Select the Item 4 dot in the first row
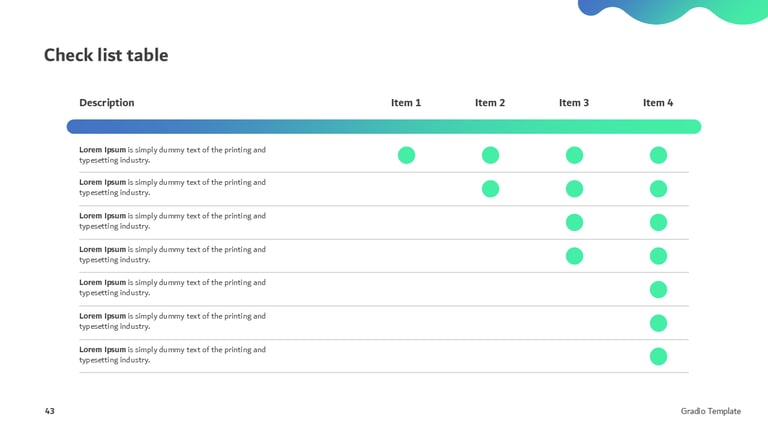The width and height of the screenshot is (768, 432). pyautogui.click(x=658, y=155)
